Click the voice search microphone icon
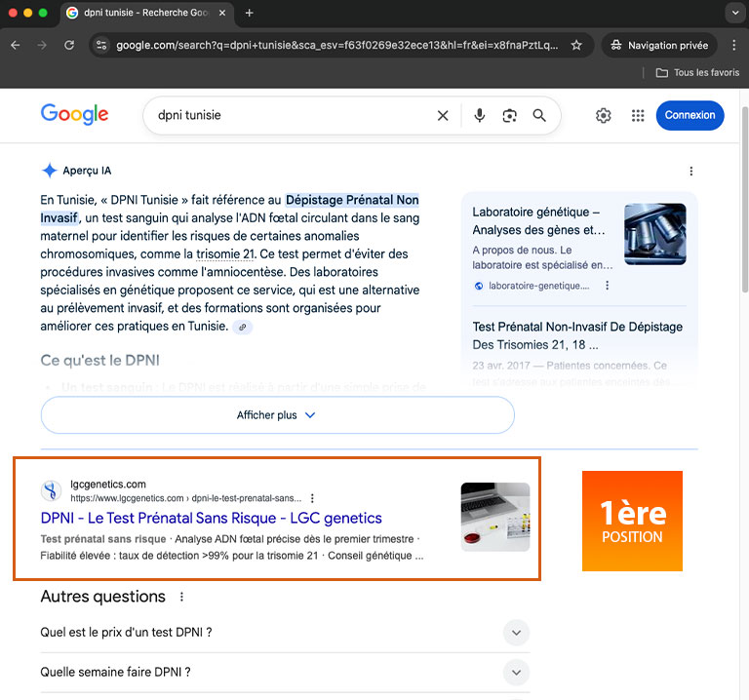Screen dimensions: 749x700 [480, 116]
